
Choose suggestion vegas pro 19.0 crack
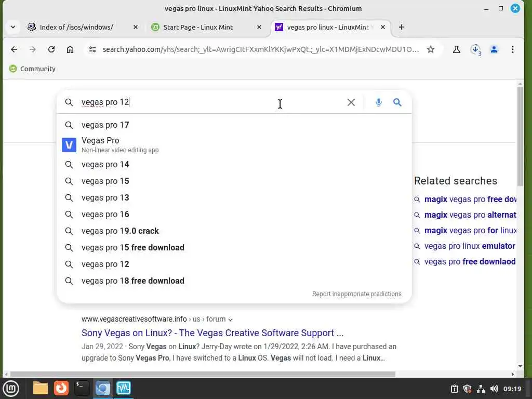(x=234, y=231)
